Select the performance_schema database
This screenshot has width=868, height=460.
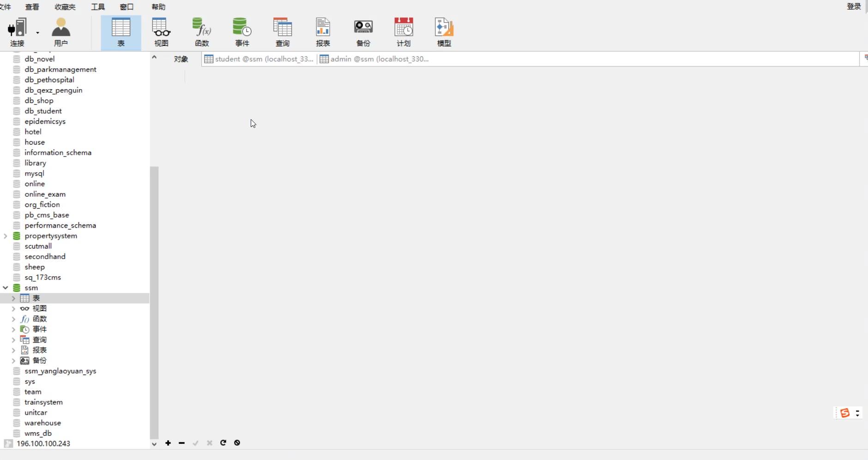[60, 225]
